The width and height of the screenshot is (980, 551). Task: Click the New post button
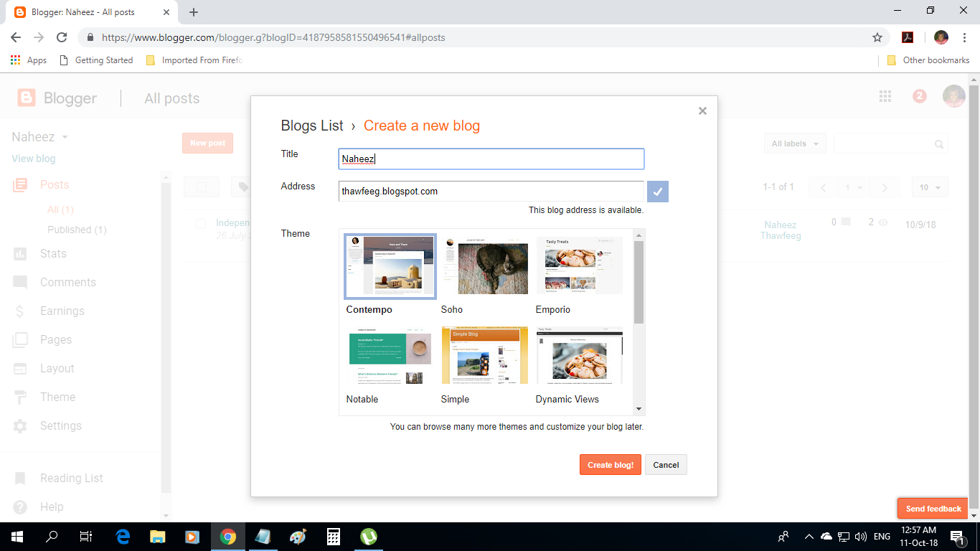(x=207, y=143)
